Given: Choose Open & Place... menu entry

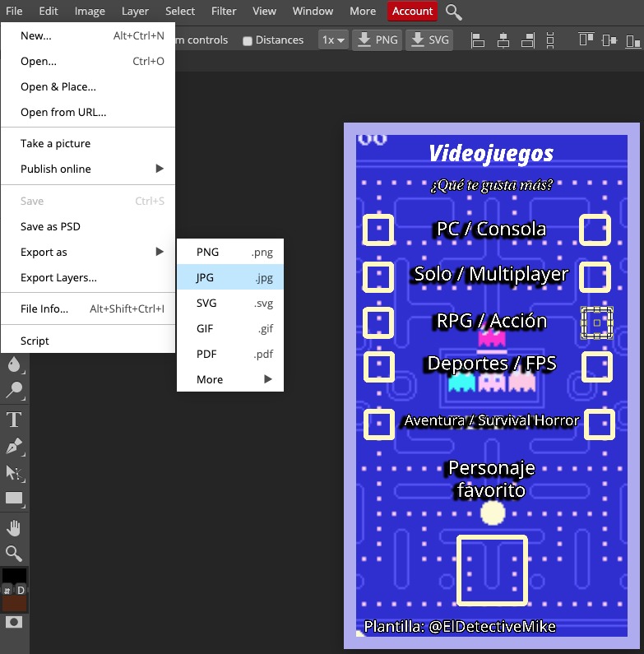Looking at the screenshot, I should click(88, 86).
